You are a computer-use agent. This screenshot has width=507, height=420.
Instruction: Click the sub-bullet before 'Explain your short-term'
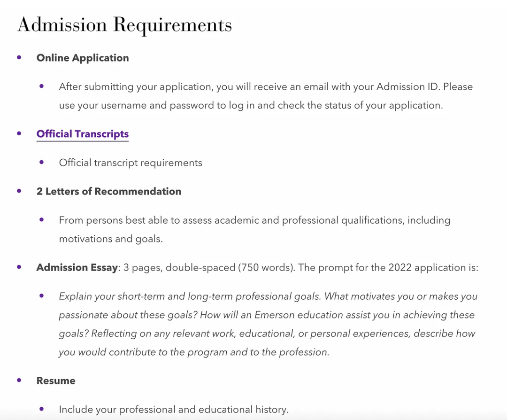[x=41, y=296]
